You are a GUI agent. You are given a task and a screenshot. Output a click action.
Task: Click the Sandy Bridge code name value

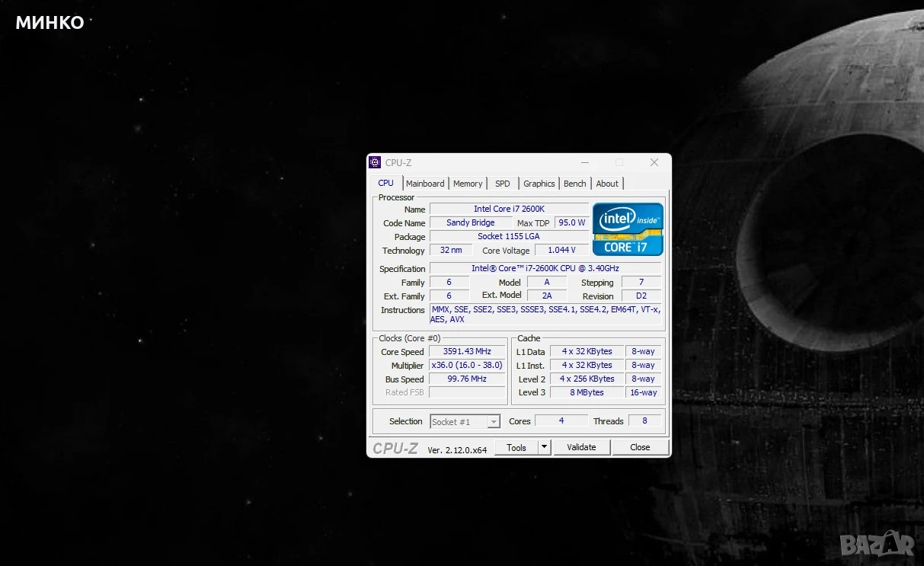pyautogui.click(x=471, y=222)
